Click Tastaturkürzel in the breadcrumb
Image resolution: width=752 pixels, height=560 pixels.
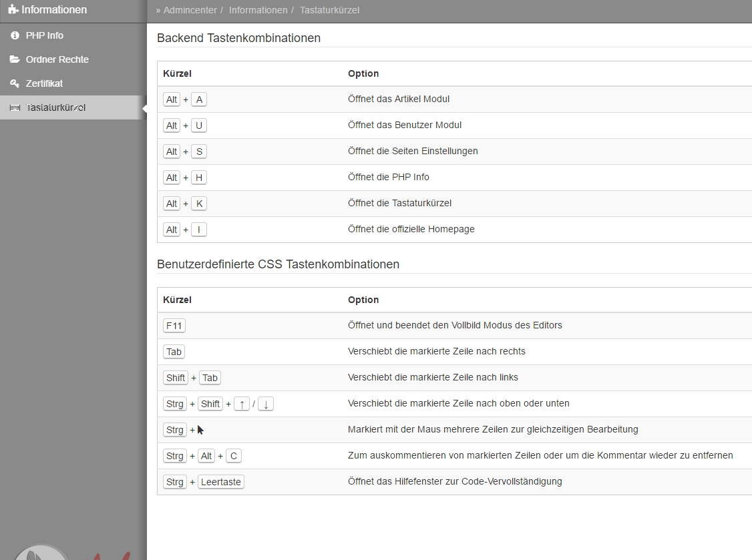point(329,10)
